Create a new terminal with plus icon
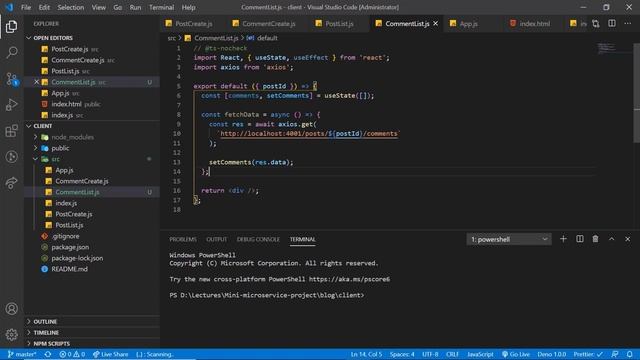Screen dimensions: 640x360 [563, 239]
